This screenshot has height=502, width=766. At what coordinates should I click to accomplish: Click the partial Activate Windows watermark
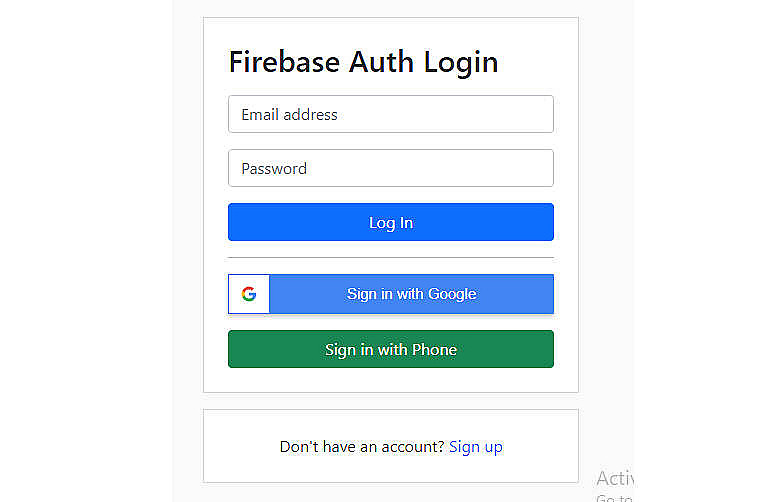[x=614, y=480]
